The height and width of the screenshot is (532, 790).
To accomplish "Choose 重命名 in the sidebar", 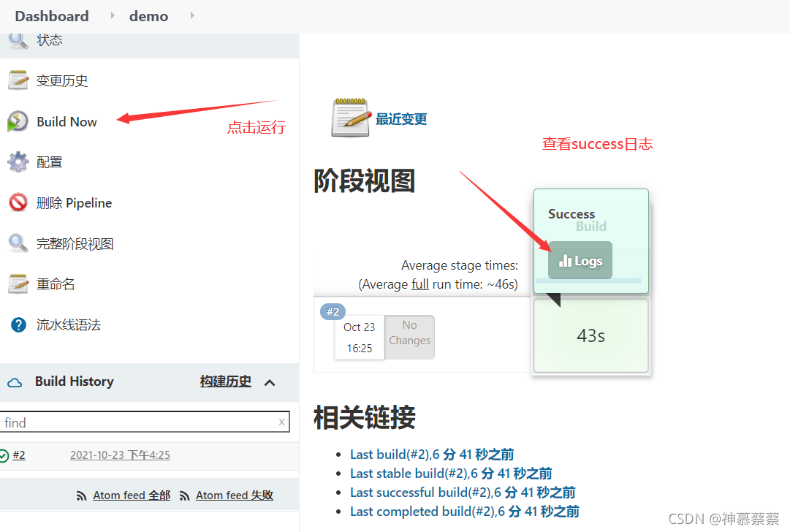I will pos(56,284).
